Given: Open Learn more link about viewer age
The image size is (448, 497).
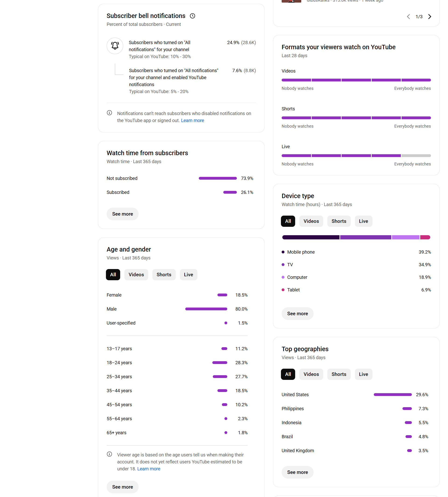Looking at the screenshot, I should [x=149, y=469].
